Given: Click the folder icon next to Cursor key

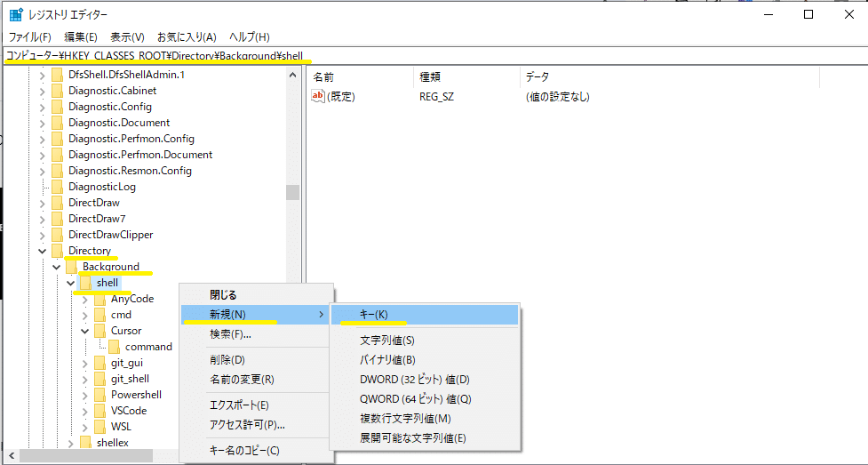Looking at the screenshot, I should click(100, 332).
